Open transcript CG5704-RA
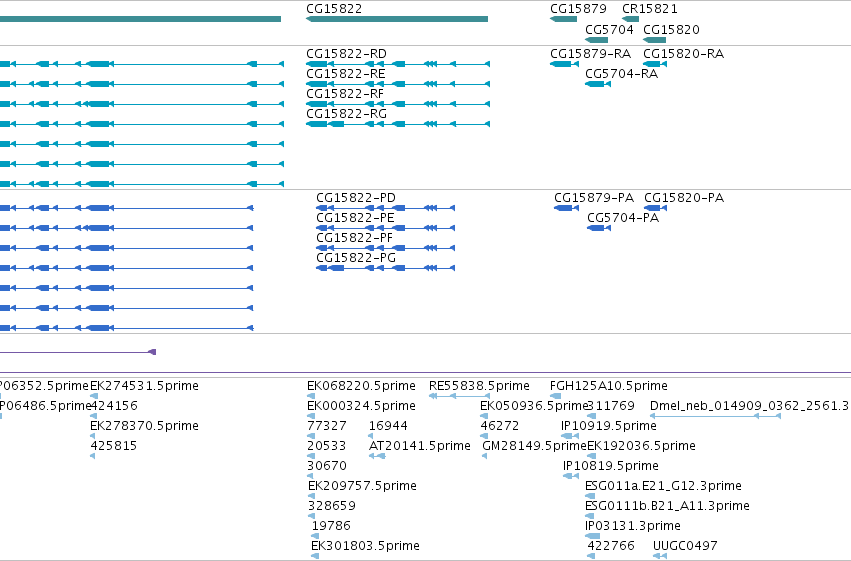 pos(621,74)
